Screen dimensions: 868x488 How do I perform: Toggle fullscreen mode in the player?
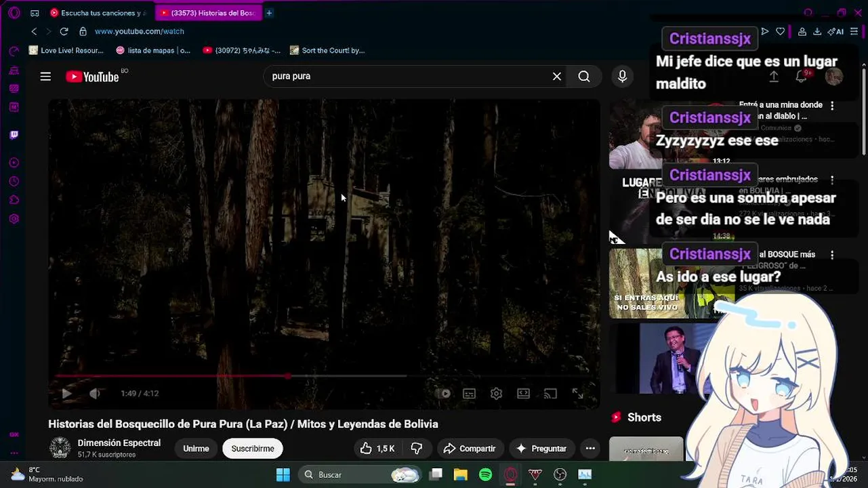coord(577,393)
